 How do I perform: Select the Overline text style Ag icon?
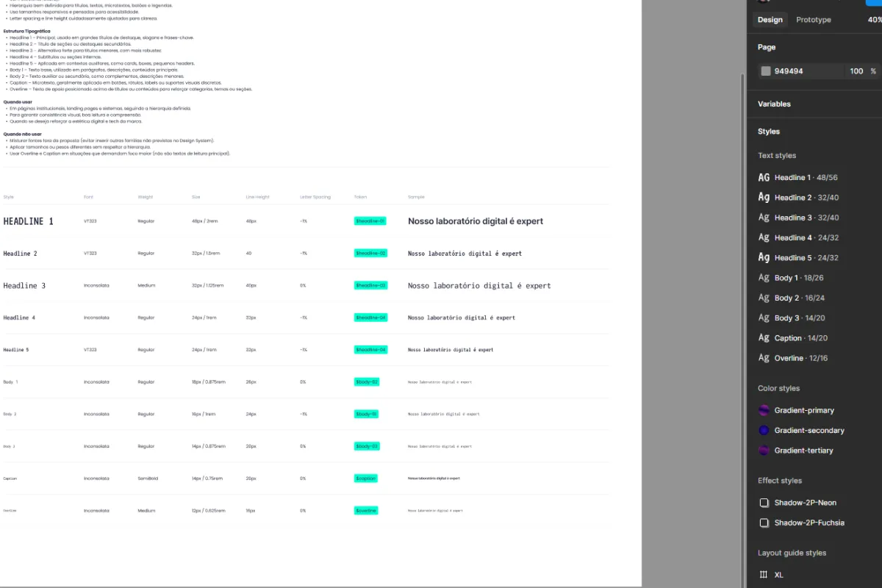764,357
